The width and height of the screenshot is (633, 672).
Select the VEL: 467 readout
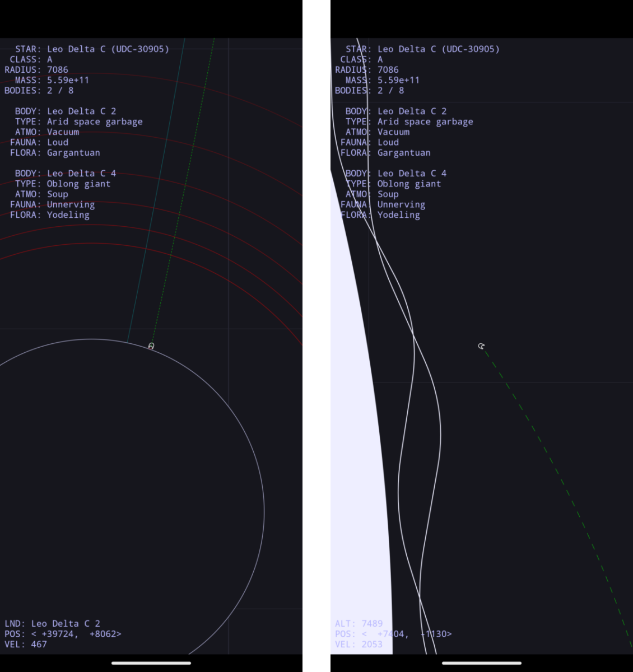point(26,645)
